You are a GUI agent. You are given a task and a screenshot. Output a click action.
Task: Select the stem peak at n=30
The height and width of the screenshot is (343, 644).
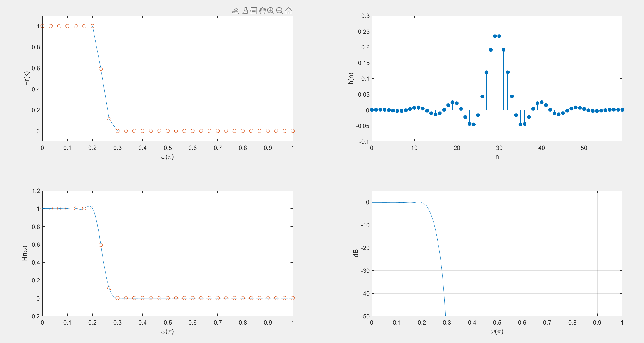(x=499, y=36)
